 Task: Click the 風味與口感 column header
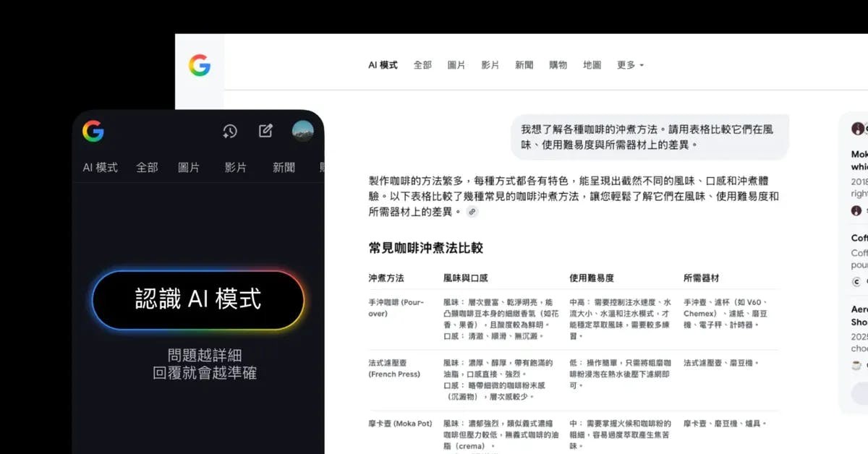[x=466, y=278]
